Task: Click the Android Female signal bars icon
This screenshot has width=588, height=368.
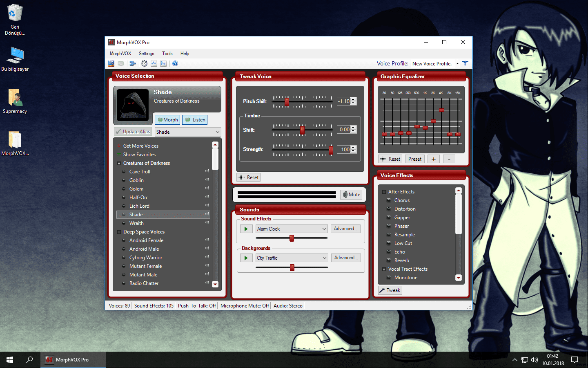Action: [x=207, y=240]
